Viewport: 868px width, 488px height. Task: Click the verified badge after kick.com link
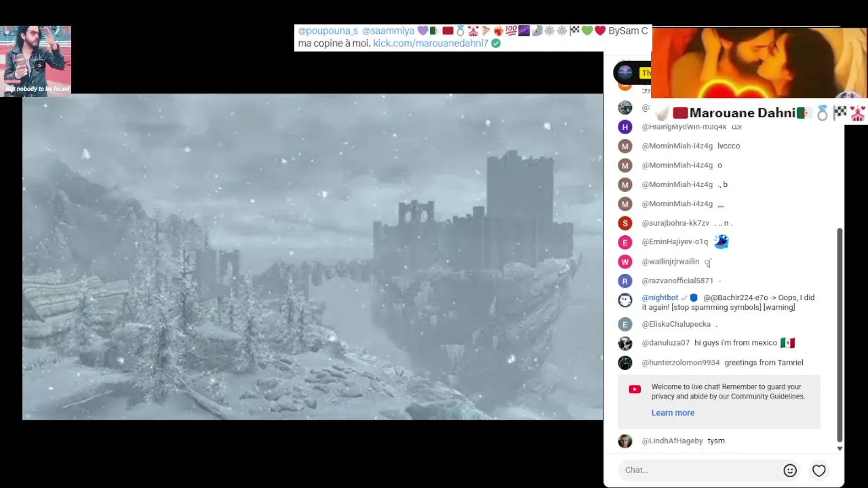[x=496, y=43]
